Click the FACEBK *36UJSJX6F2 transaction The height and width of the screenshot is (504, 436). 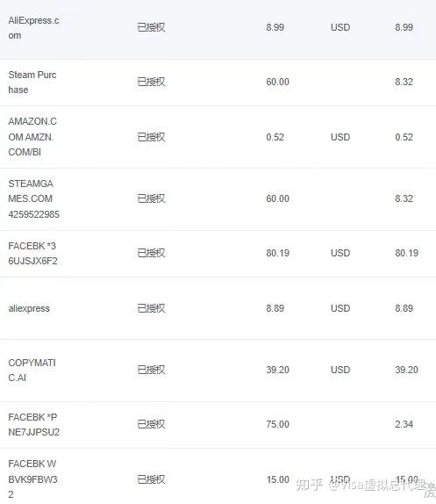click(x=218, y=254)
